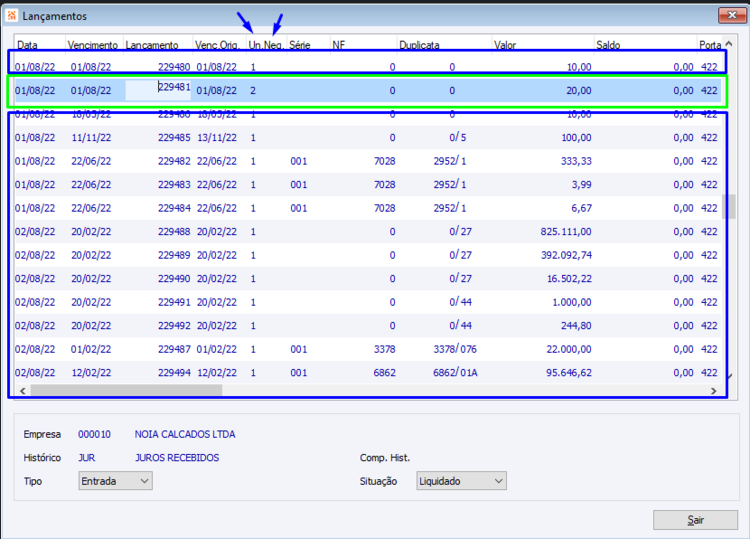The image size is (750, 539).
Task: Close the Lançamentos window
Action: (x=732, y=15)
